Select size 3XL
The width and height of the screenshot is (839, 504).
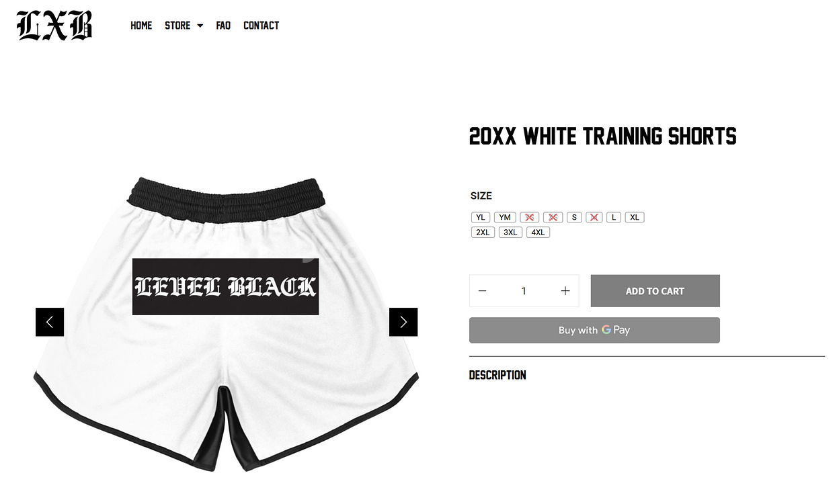[510, 233]
